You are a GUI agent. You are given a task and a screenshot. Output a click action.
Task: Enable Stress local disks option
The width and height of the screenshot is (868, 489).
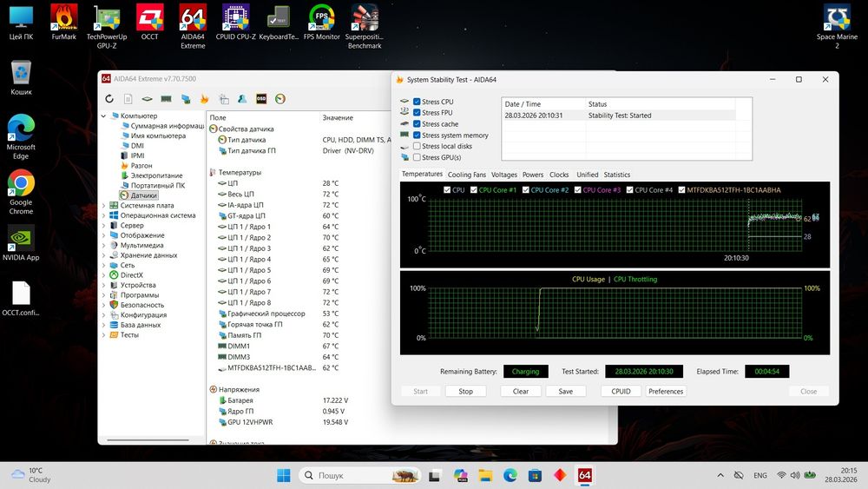coord(417,146)
